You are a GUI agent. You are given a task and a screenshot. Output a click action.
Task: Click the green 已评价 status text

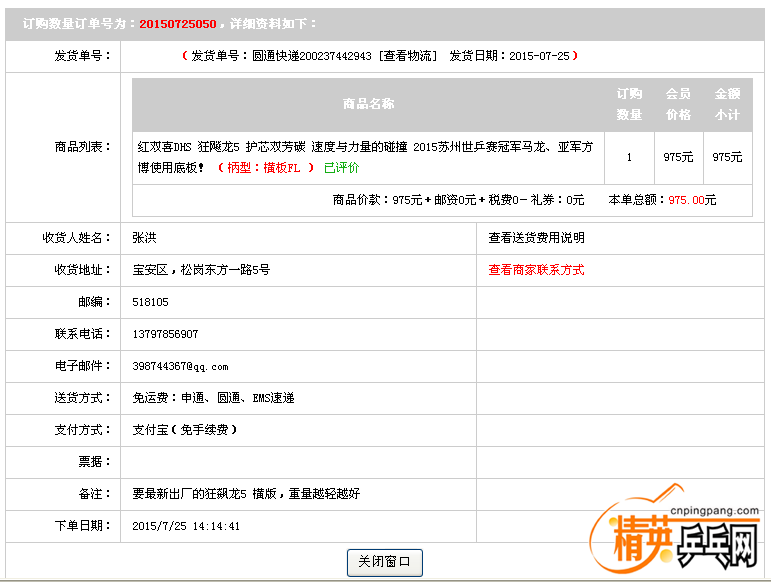(x=341, y=168)
